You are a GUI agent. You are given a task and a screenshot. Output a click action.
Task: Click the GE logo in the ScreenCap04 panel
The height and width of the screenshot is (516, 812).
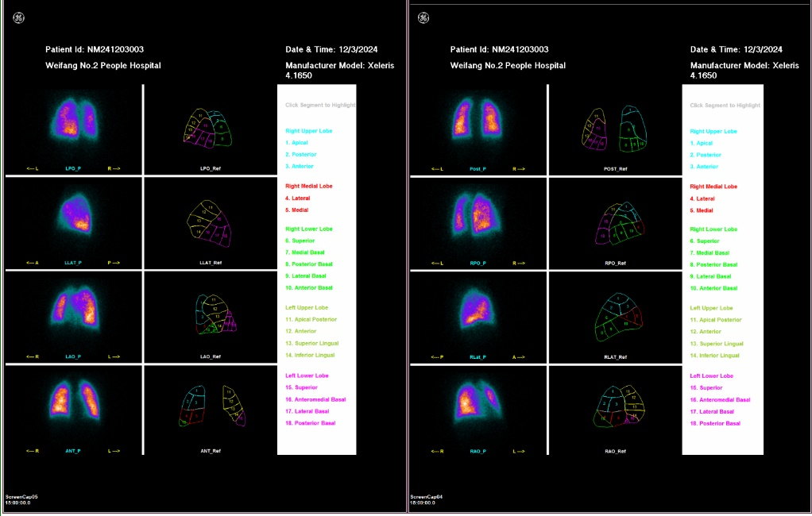click(423, 18)
